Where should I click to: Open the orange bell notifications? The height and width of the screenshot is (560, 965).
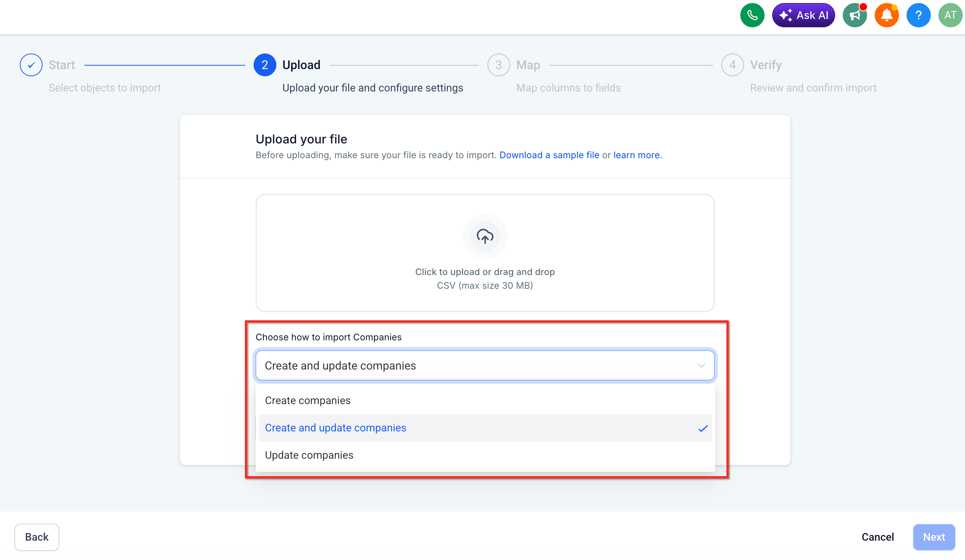(x=886, y=15)
